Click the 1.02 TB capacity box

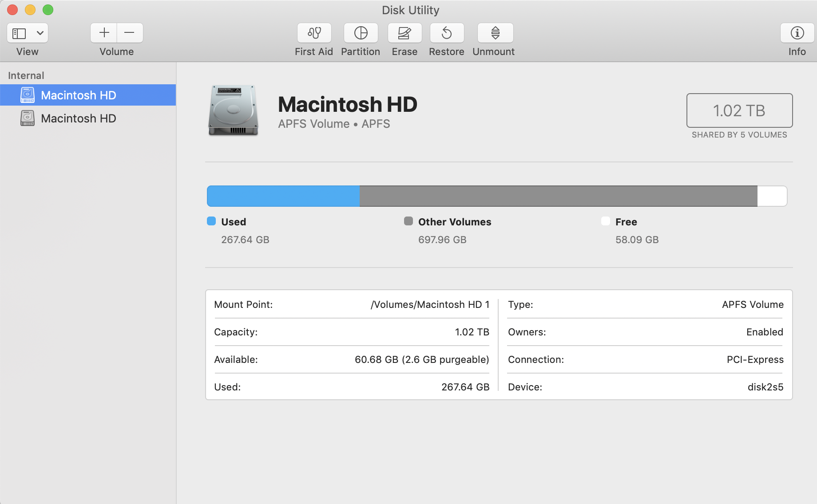click(x=739, y=110)
